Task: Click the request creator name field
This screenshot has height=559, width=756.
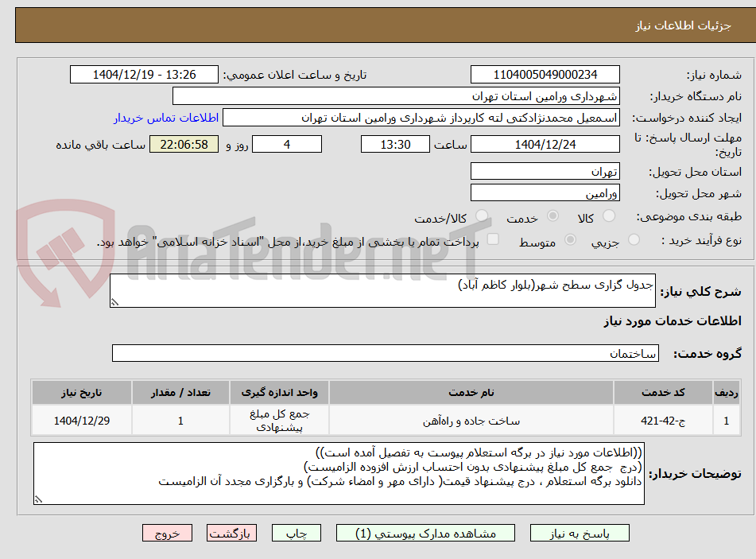Action: pyautogui.click(x=421, y=118)
